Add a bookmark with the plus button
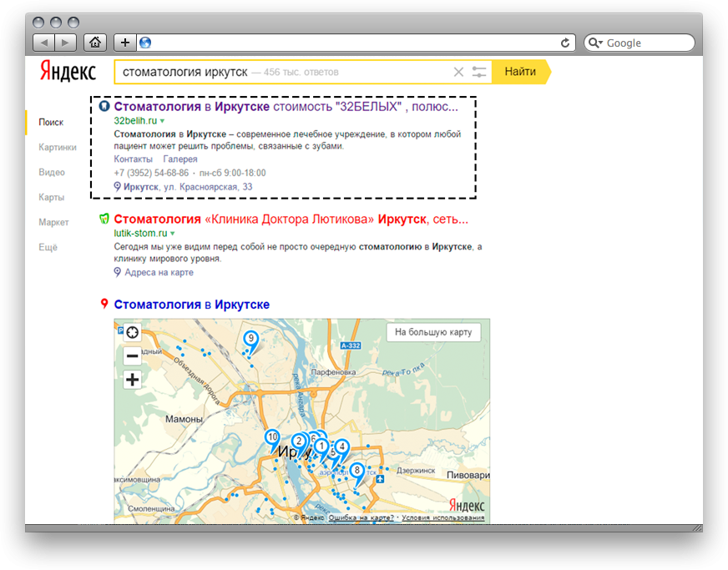This screenshot has height=570, width=728. tap(125, 43)
